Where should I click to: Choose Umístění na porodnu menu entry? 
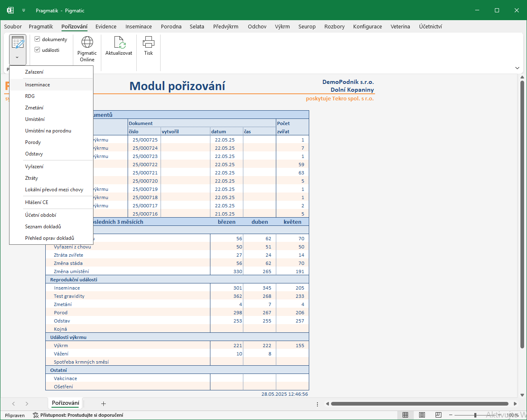click(51, 131)
